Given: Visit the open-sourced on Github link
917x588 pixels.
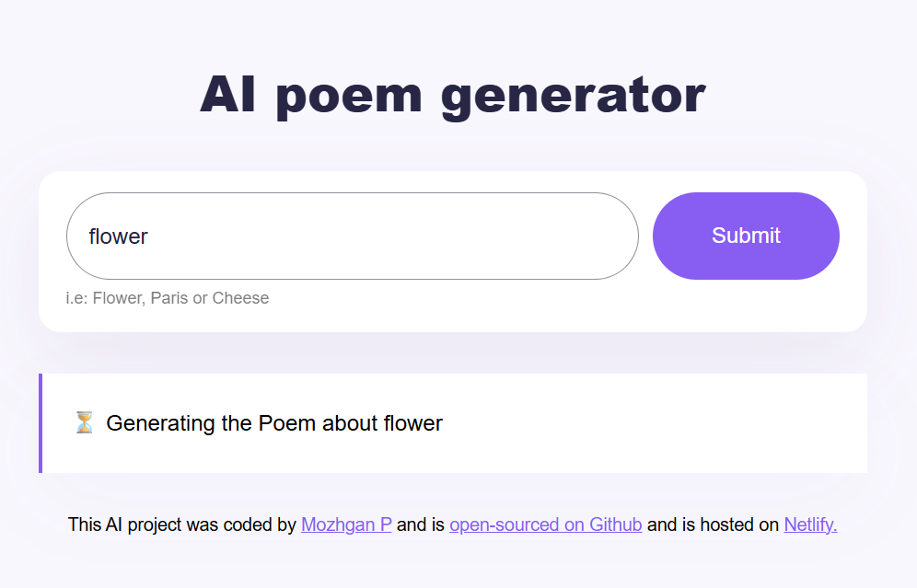Looking at the screenshot, I should (x=545, y=525).
